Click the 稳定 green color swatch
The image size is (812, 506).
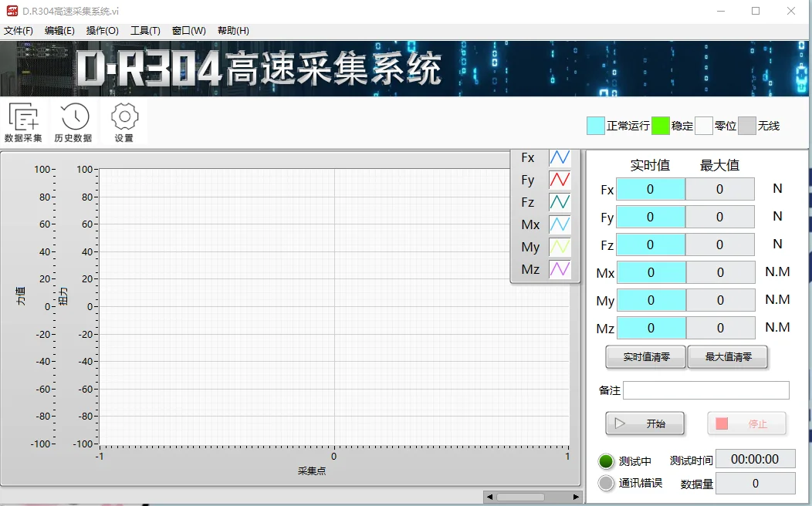pyautogui.click(x=660, y=126)
